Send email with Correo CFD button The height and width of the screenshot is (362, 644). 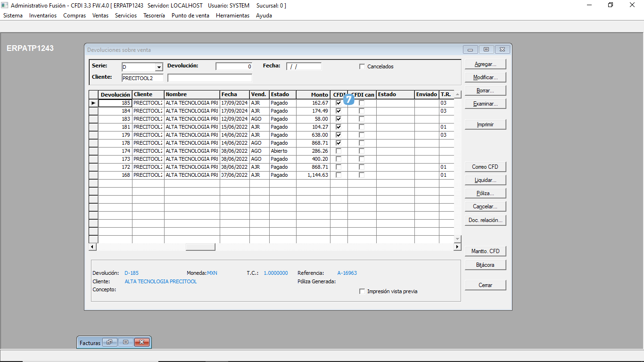[485, 166]
